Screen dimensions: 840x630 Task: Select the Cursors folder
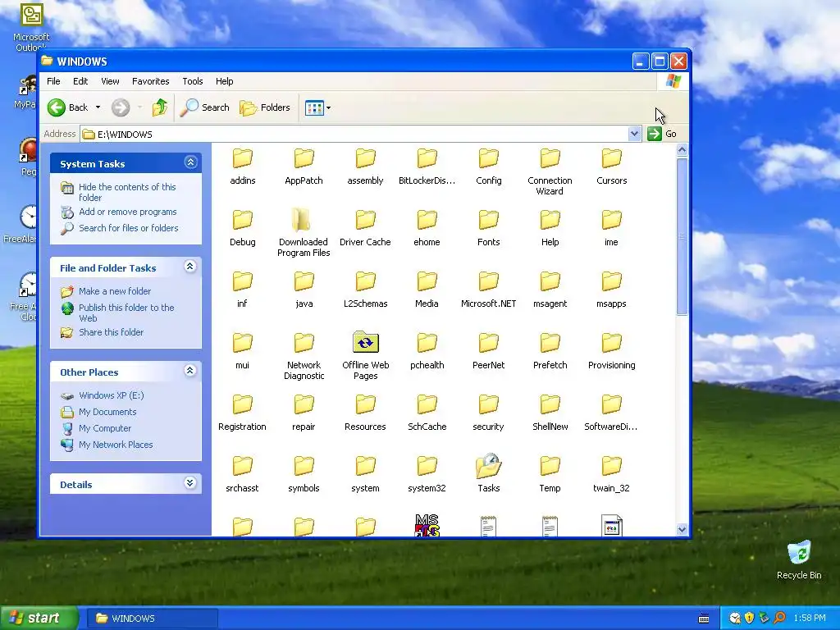611,167
